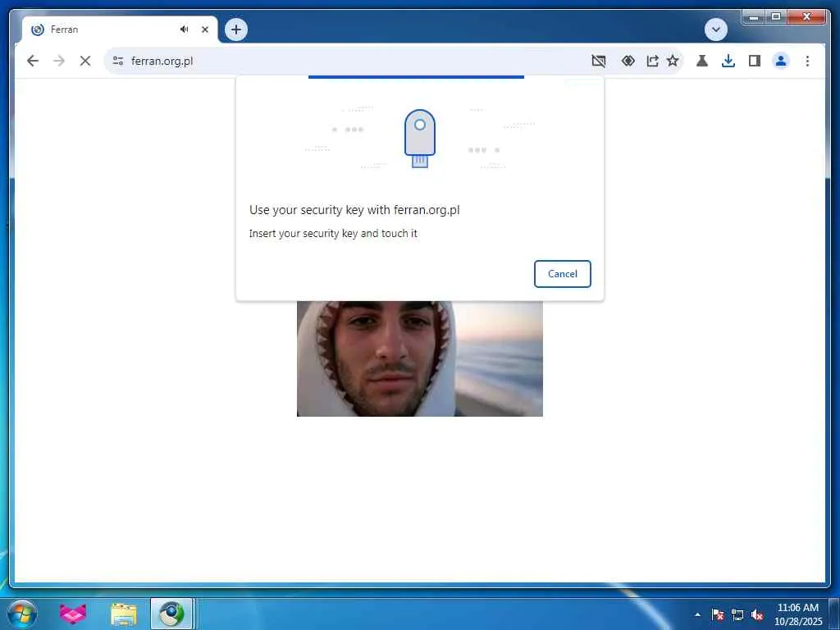Maximize the browser window
The image size is (840, 630).
coord(776,17)
